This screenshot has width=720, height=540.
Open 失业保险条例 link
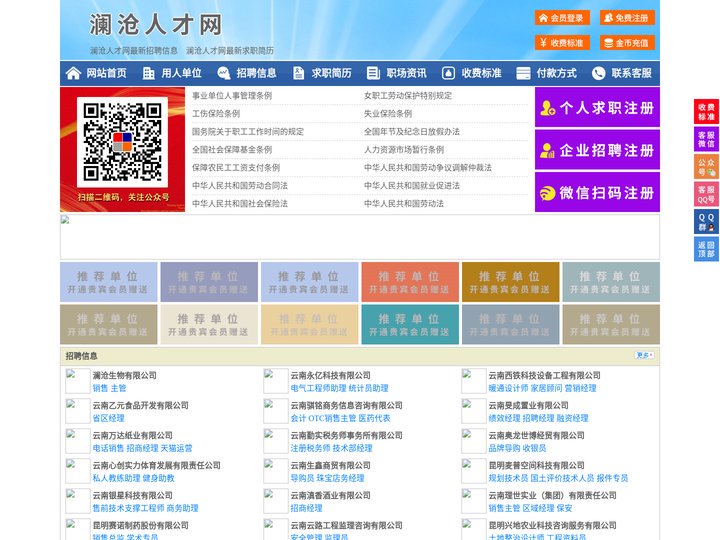click(388, 113)
